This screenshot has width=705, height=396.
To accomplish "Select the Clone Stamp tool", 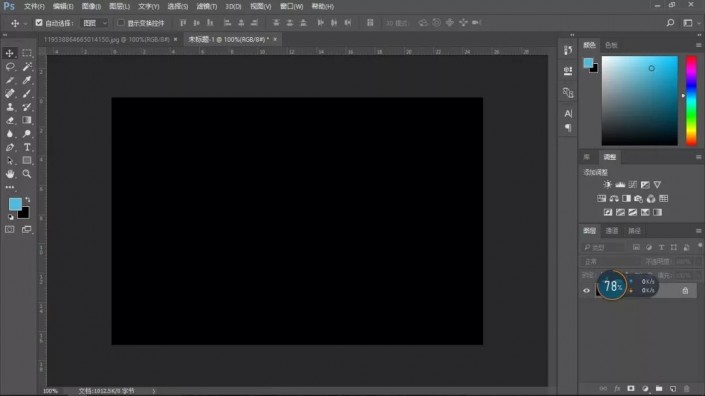I will [x=10, y=107].
